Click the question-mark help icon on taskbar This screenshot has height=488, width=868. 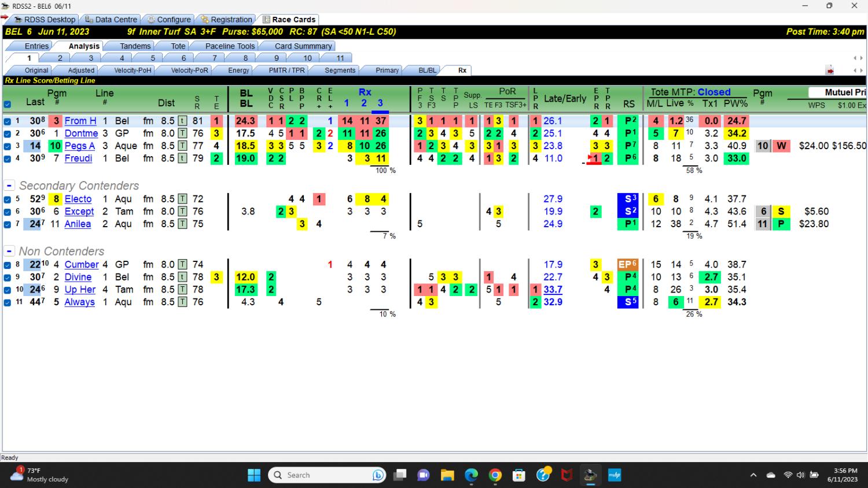pyautogui.click(x=543, y=475)
